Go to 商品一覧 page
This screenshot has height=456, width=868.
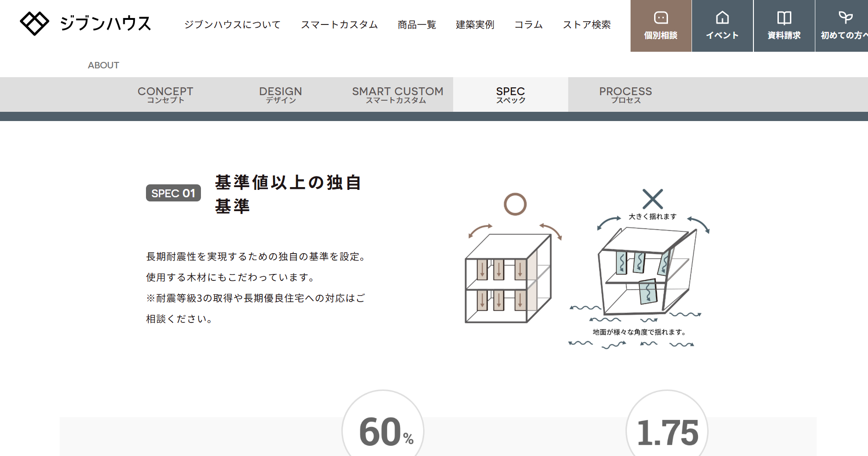pos(417,24)
